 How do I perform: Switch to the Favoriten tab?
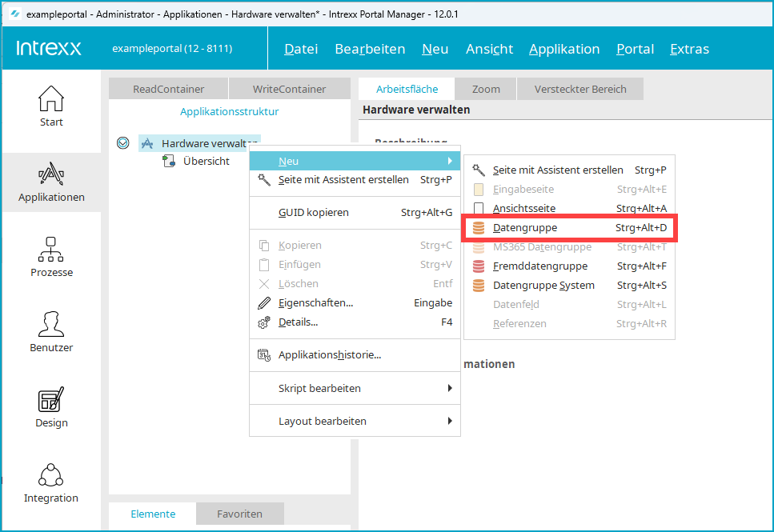coord(239,514)
